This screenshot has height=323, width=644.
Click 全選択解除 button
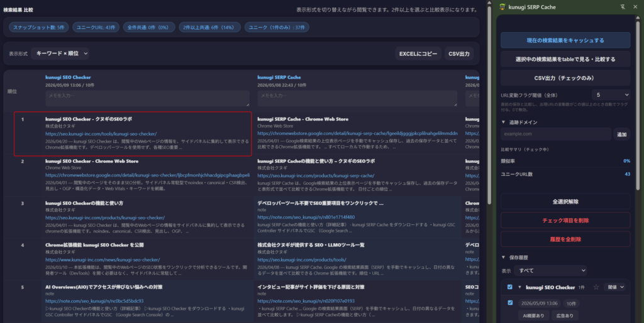click(565, 202)
